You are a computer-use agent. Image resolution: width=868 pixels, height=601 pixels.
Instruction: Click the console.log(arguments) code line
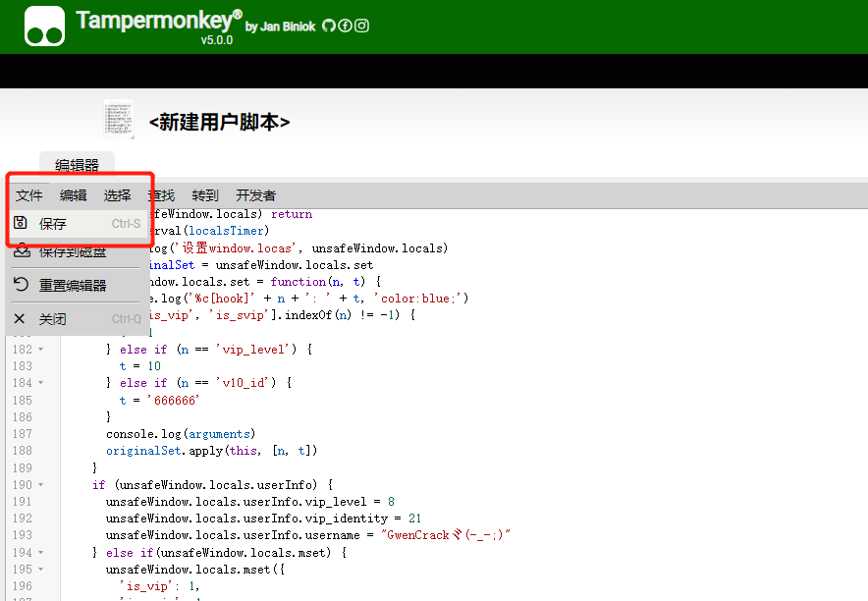181,434
